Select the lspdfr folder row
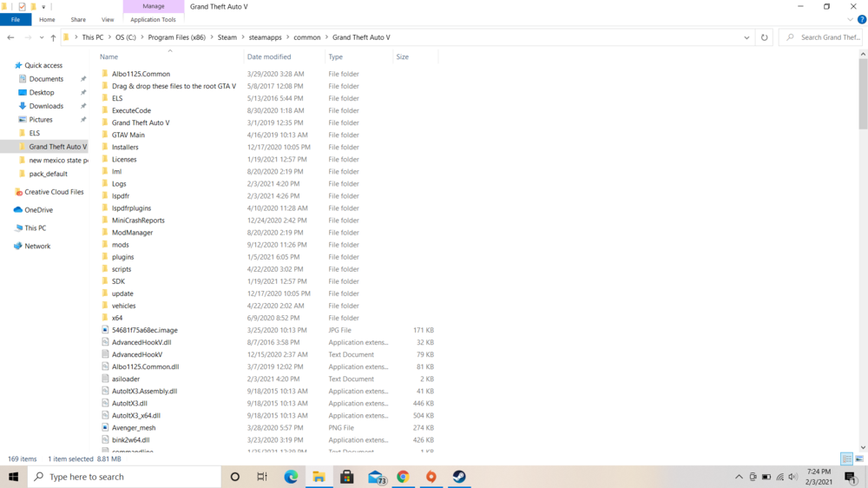The width and height of the screenshot is (868, 488). (268, 195)
